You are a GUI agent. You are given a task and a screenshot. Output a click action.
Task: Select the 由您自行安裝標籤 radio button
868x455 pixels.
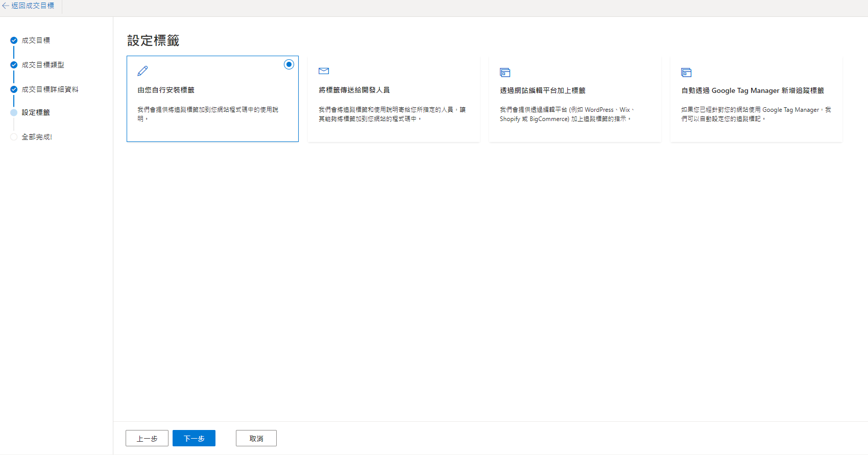tap(289, 64)
